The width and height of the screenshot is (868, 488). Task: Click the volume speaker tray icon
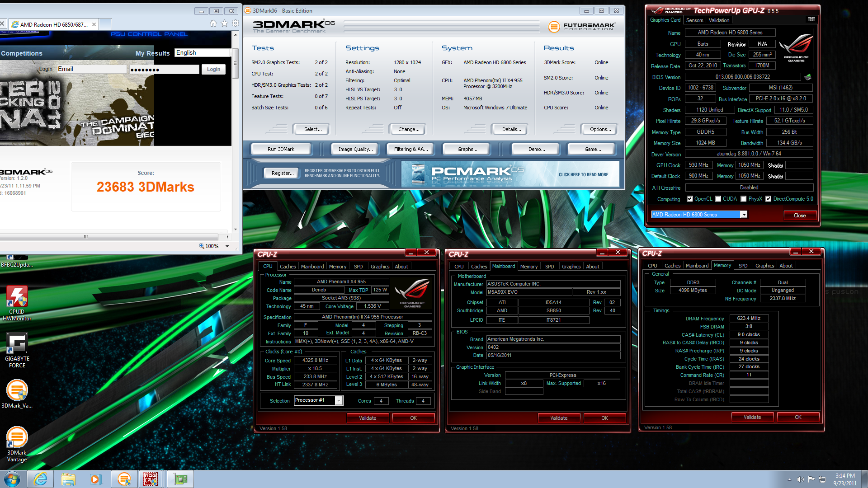(800, 479)
